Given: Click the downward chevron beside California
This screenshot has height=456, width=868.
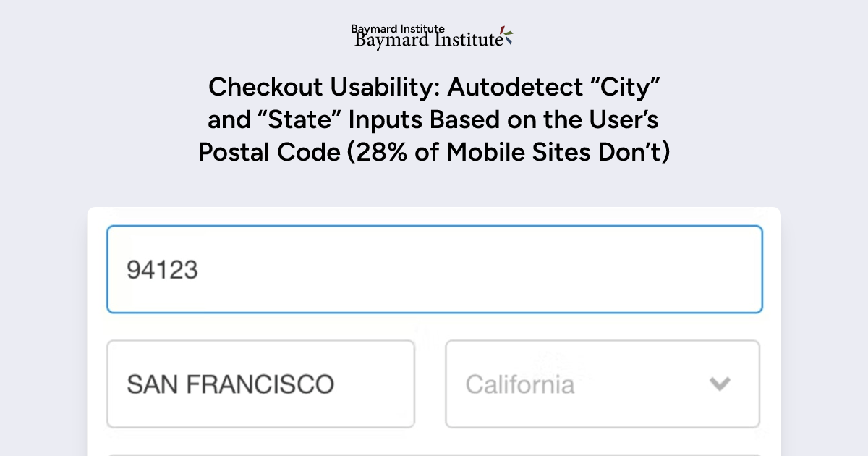Looking at the screenshot, I should click(720, 384).
